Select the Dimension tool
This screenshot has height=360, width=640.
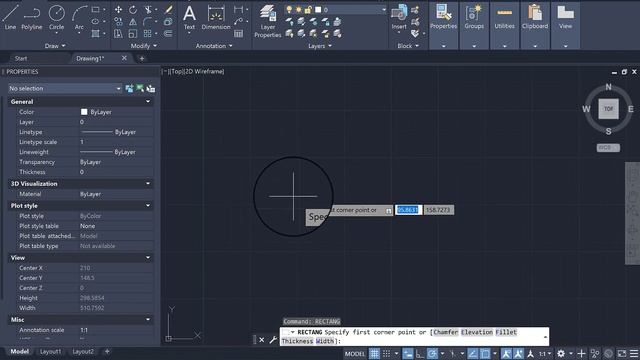pos(216,18)
